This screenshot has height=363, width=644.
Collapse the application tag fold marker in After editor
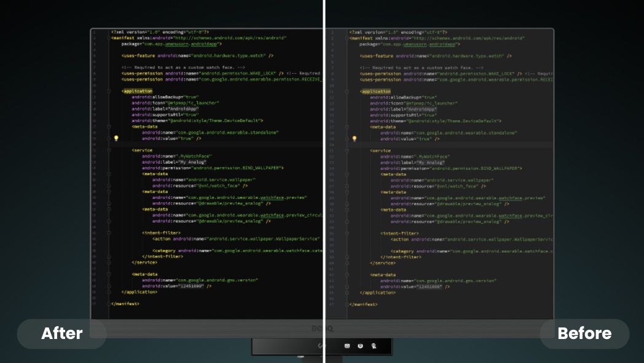tap(108, 91)
